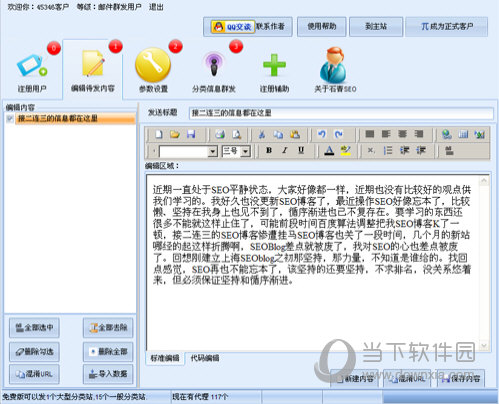Pick yellow highlight color
The image size is (499, 404).
point(346,151)
